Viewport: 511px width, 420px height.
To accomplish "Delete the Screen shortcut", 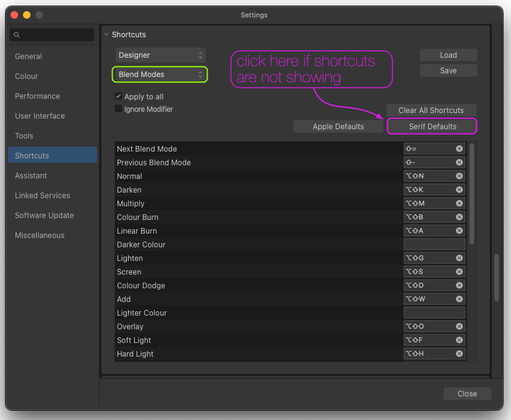I will point(459,272).
